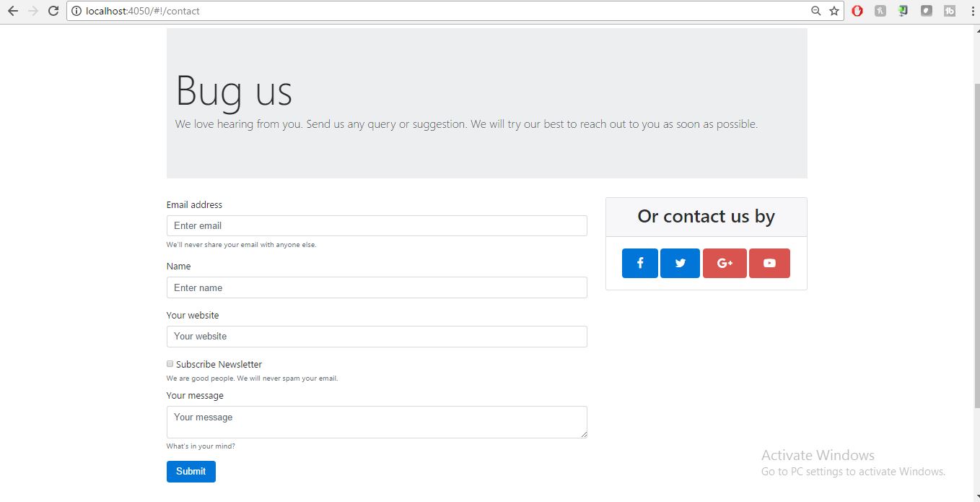Click into the Enter name field
Image resolution: width=980 pixels, height=502 pixels.
pos(377,287)
